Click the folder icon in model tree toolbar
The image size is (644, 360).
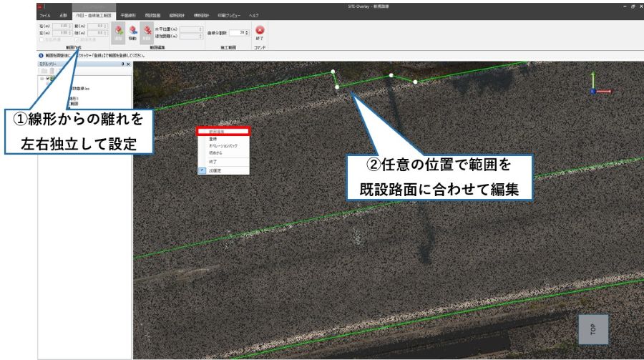tap(43, 72)
